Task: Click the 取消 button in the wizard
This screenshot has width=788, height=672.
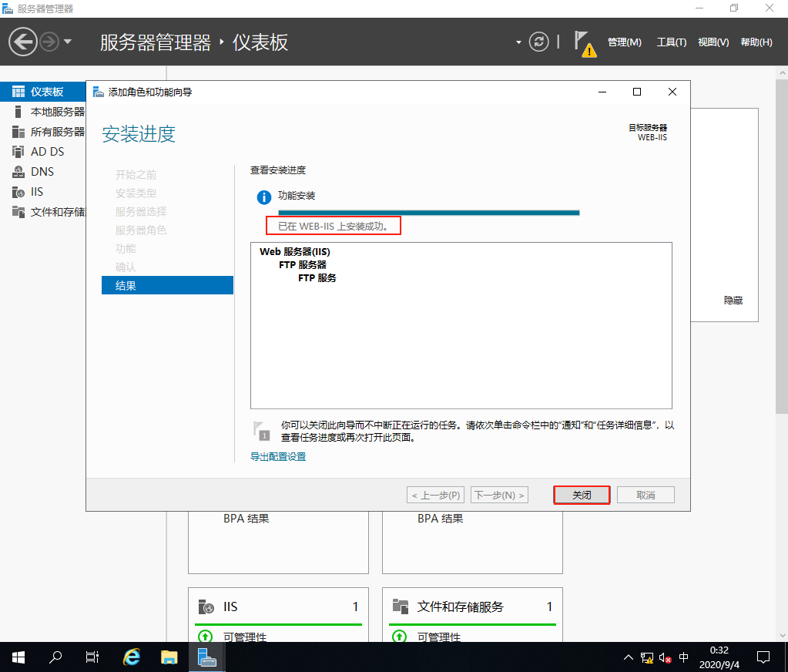Action: (645, 495)
